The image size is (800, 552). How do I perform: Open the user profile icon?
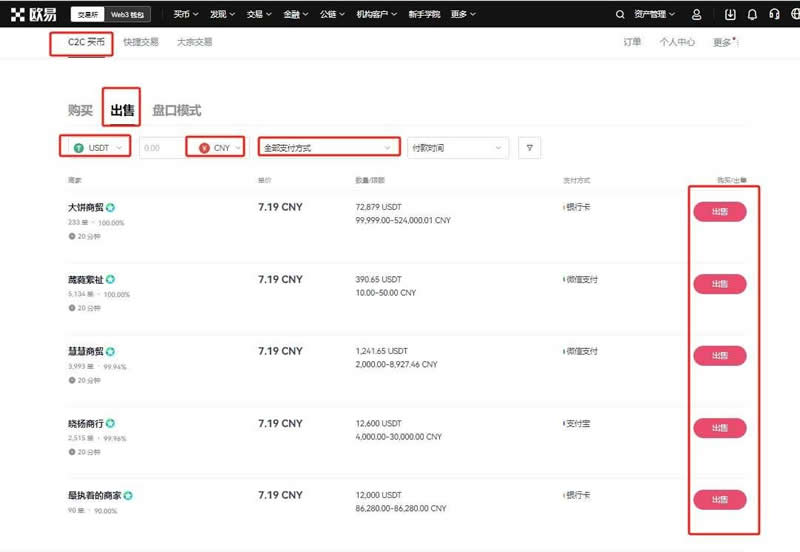(696, 15)
